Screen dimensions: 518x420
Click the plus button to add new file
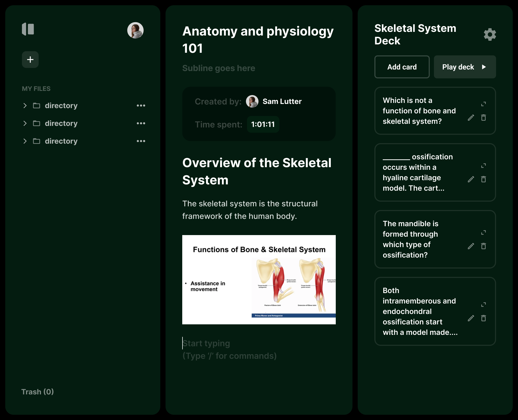(x=30, y=60)
